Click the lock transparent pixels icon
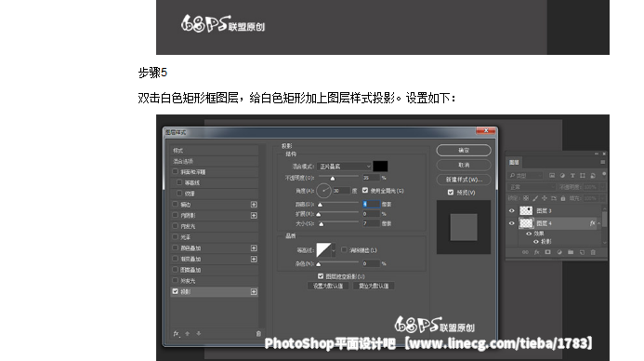The height and width of the screenshot is (361, 644). click(526, 198)
